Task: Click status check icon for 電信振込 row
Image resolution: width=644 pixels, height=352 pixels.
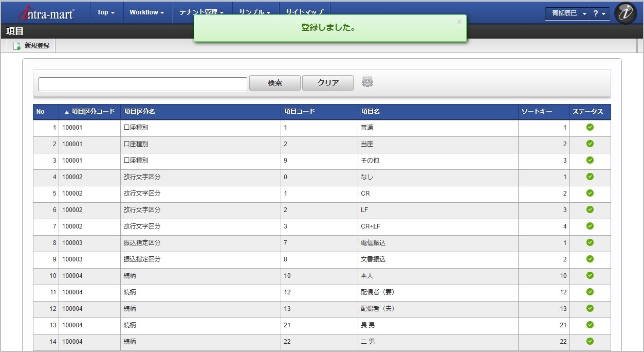Action: pos(590,242)
